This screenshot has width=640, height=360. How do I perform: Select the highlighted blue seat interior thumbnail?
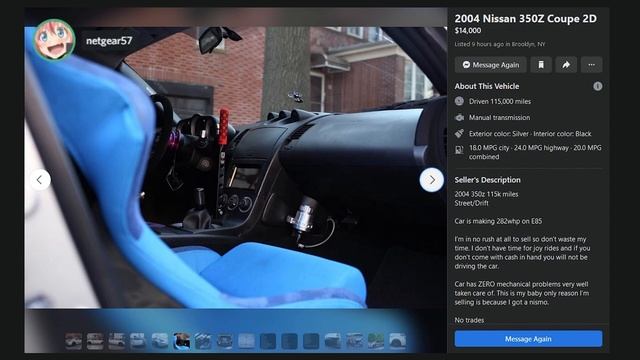181,341
